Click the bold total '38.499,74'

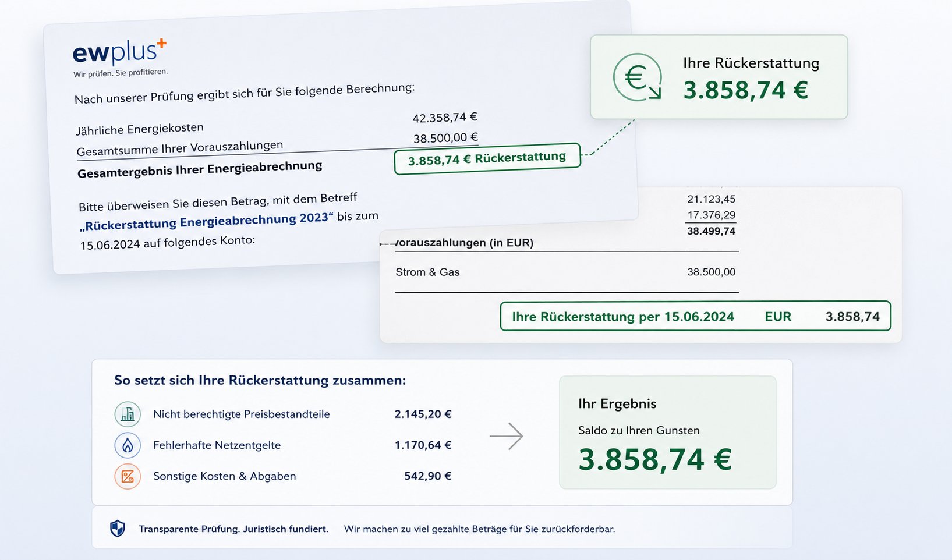[x=711, y=231]
